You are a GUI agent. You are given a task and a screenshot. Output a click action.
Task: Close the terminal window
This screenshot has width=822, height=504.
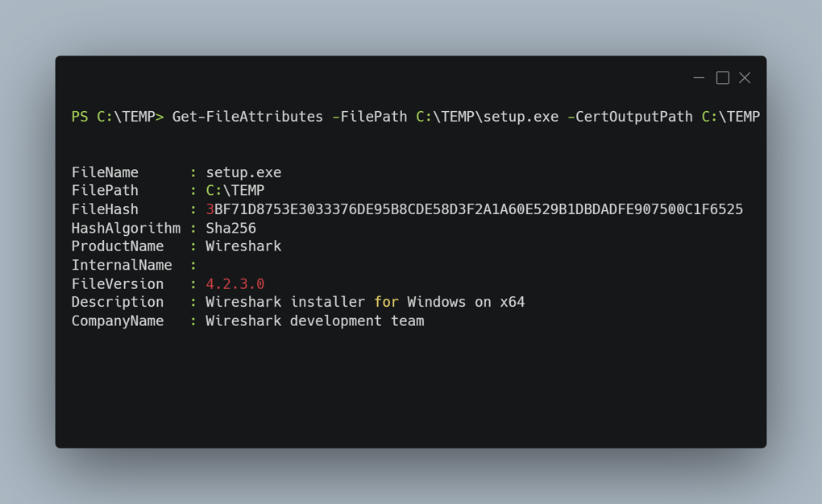(745, 78)
